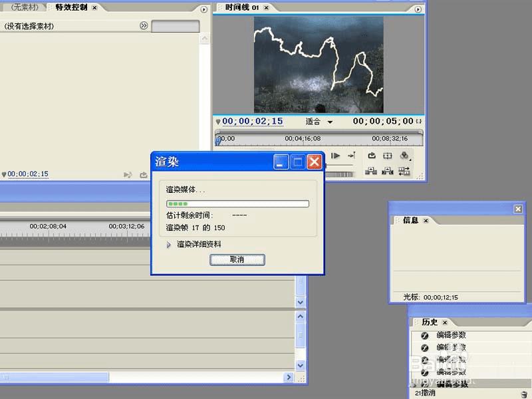Click timeline audio tracks scroll up arrow
This screenshot has width=532, height=399.
(x=301, y=317)
